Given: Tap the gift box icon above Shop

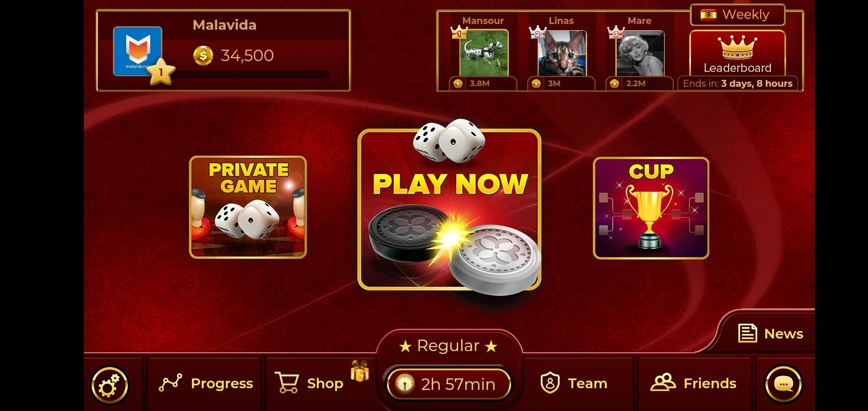Looking at the screenshot, I should pyautogui.click(x=360, y=371).
